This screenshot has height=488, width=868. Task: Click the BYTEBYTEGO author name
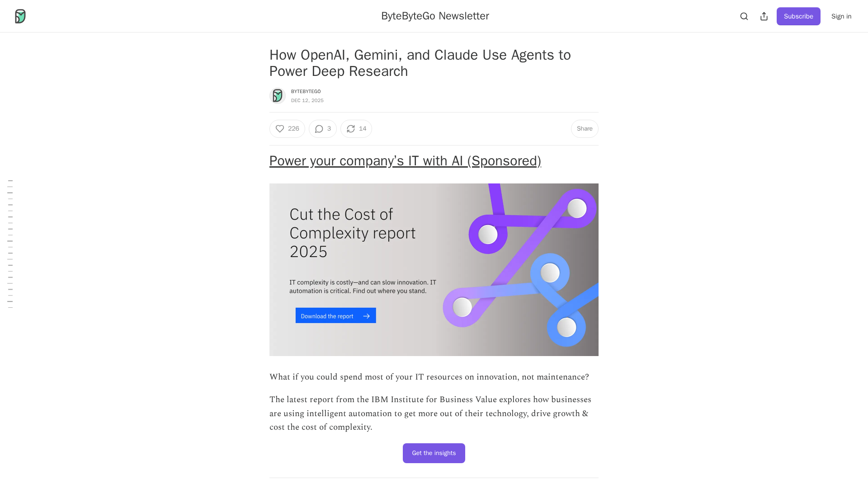pos(306,91)
